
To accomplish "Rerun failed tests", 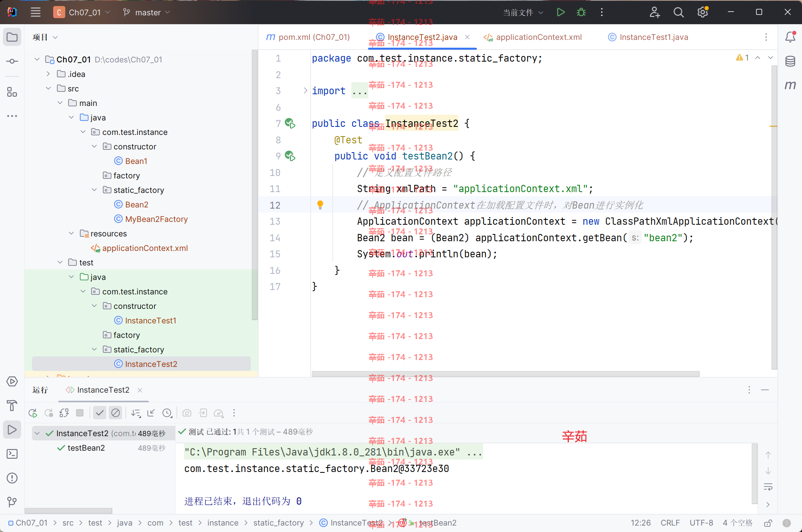I will pos(49,413).
